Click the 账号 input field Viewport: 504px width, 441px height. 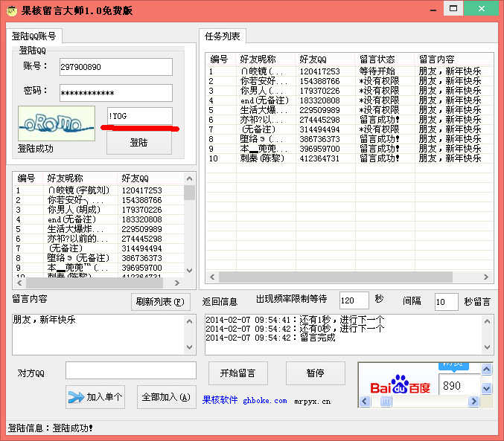coord(116,67)
